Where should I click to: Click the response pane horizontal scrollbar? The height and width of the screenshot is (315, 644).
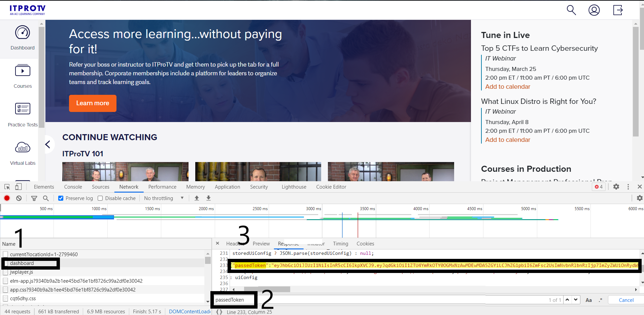point(267,289)
